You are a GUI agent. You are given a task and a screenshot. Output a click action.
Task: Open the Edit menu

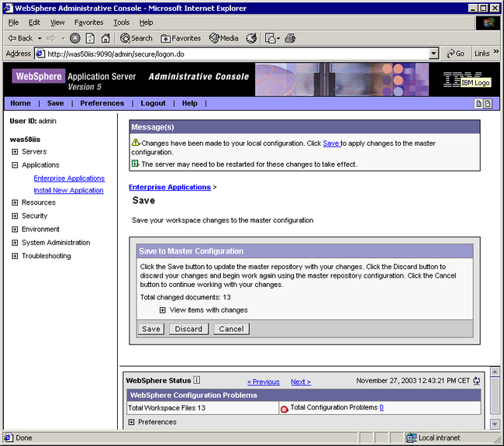pos(34,22)
